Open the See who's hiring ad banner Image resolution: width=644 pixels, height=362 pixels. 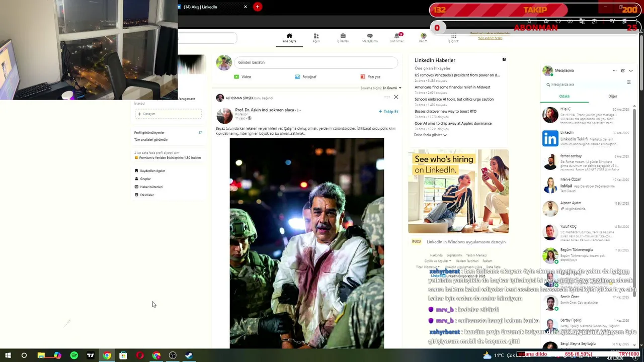458,191
